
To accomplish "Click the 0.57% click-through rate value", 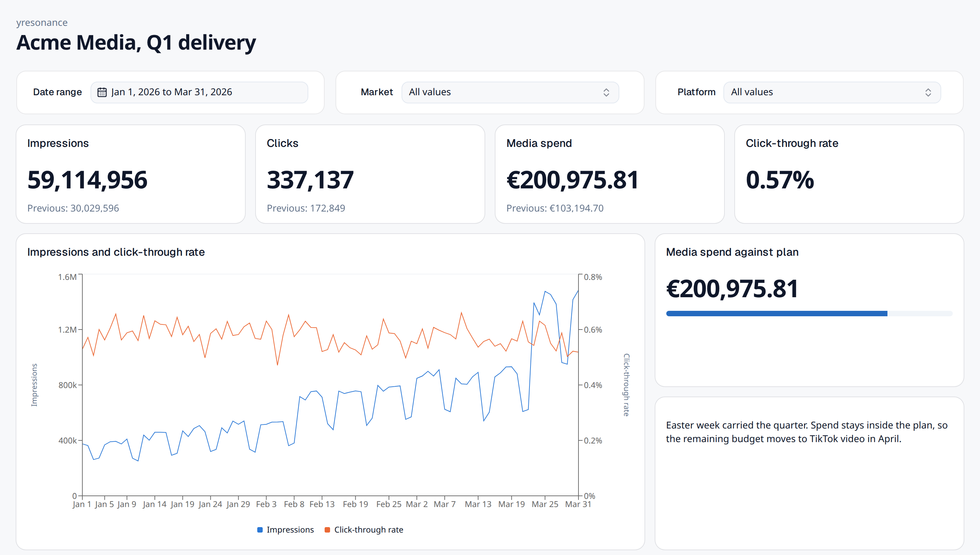I will point(780,180).
